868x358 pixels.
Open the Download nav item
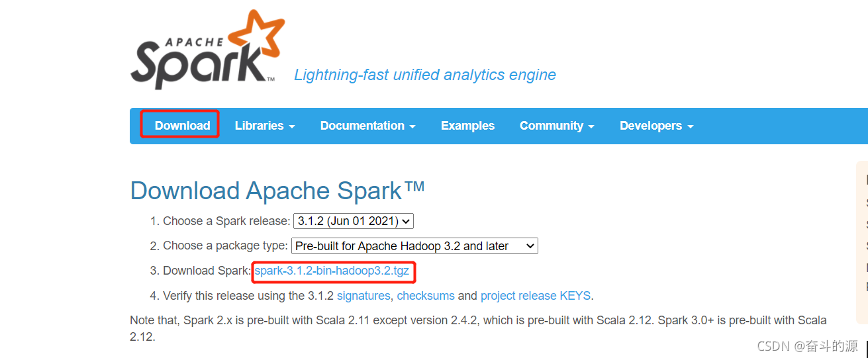[x=182, y=126]
